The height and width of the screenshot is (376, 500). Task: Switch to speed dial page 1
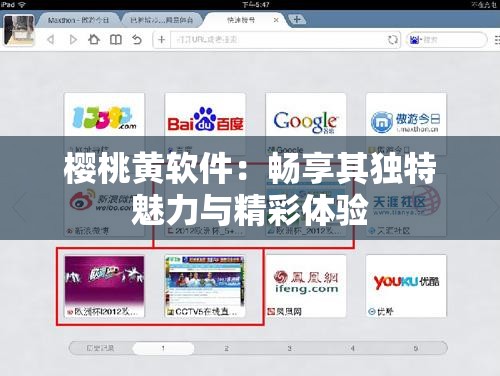[x=163, y=348]
